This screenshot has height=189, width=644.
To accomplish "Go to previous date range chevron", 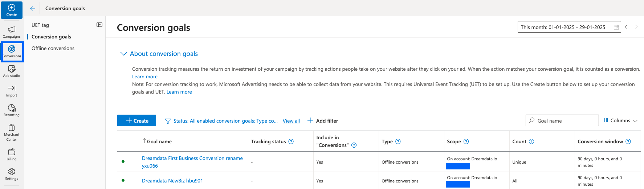I will click(x=626, y=27).
